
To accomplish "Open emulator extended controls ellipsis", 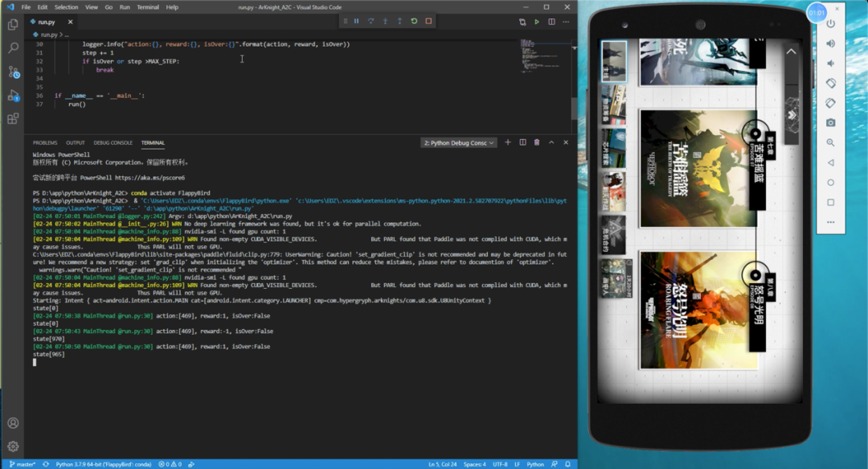I will pos(830,222).
